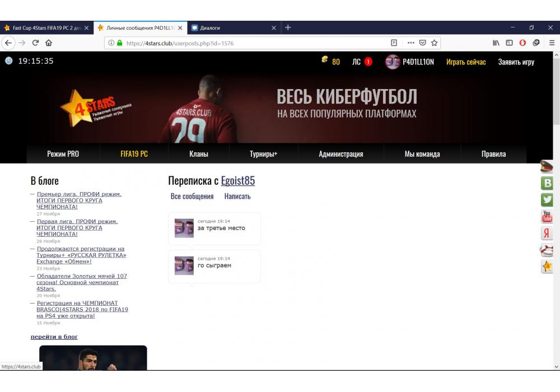
Task: Open the FIFA19 PC menu item
Action: (134, 154)
